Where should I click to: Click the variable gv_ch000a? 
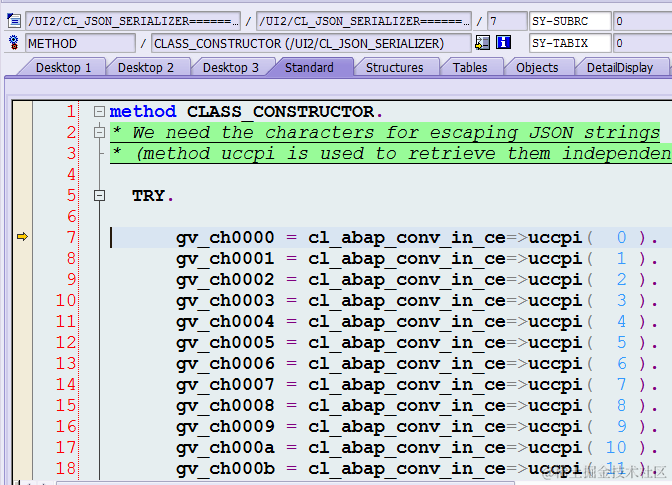coord(225,448)
